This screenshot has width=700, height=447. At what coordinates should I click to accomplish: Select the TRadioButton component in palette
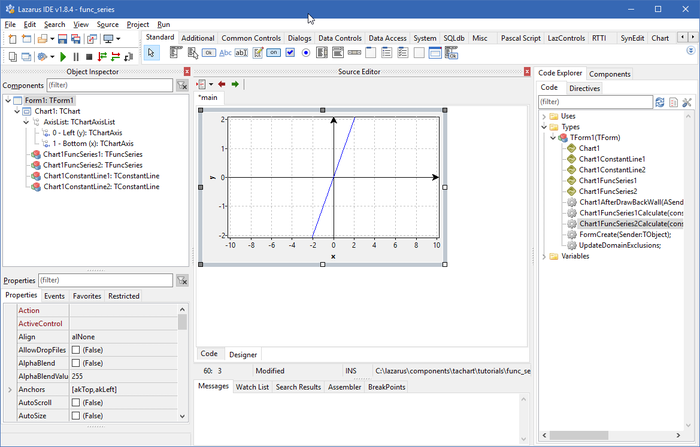(x=307, y=52)
